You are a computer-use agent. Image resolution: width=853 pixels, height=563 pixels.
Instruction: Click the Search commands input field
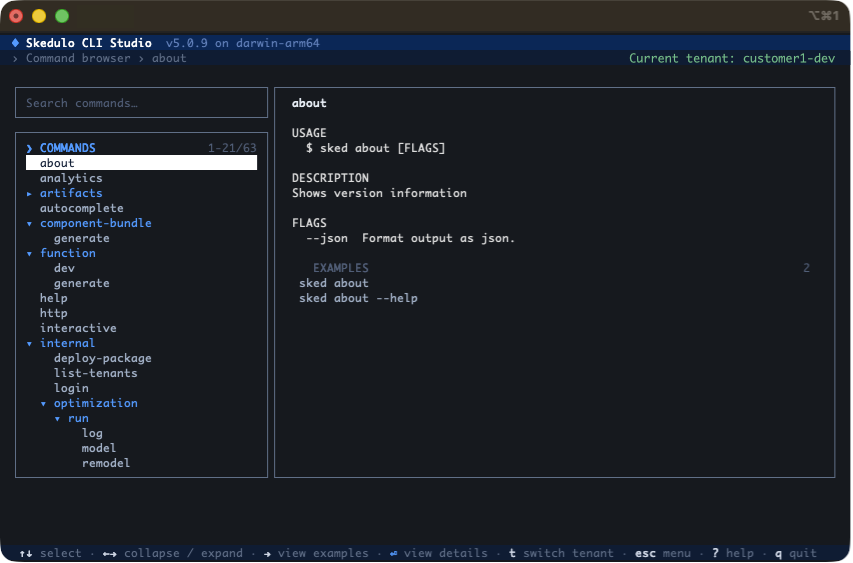tap(141, 103)
